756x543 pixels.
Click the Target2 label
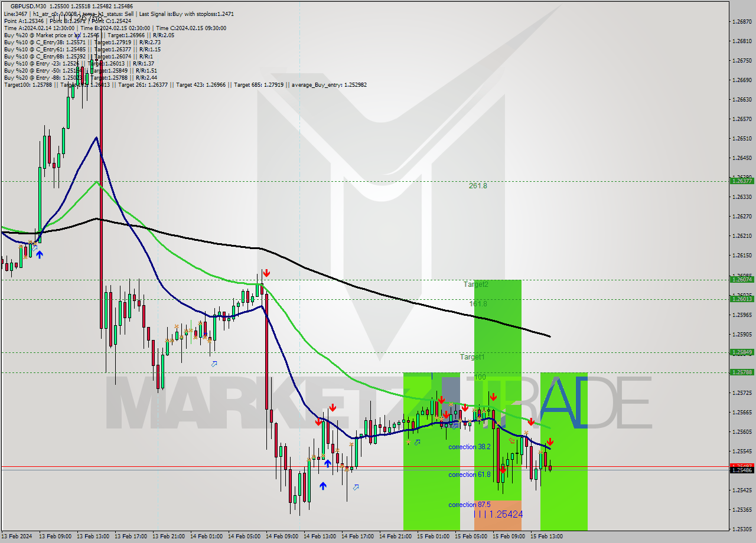[x=475, y=284]
